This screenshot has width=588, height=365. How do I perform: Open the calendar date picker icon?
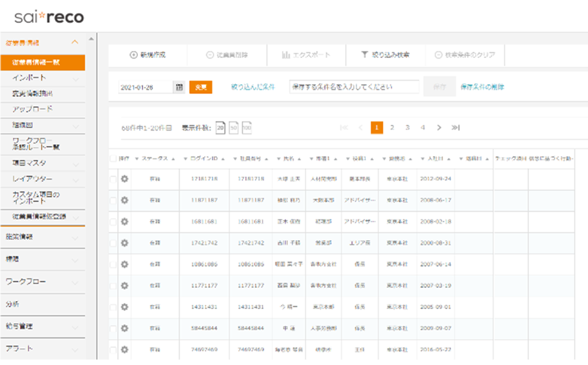click(179, 87)
